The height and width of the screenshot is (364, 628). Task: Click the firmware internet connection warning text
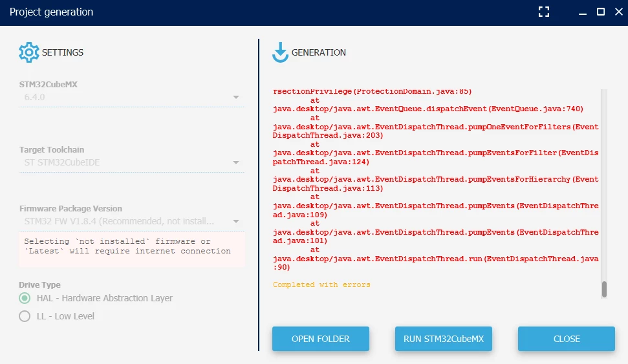pos(127,246)
